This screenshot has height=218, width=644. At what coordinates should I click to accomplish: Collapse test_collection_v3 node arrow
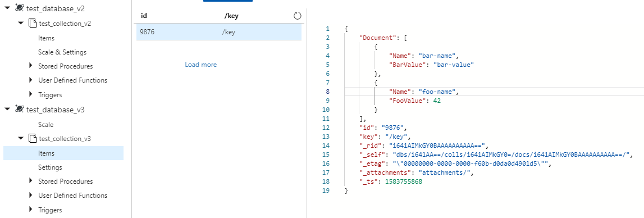[21, 139]
